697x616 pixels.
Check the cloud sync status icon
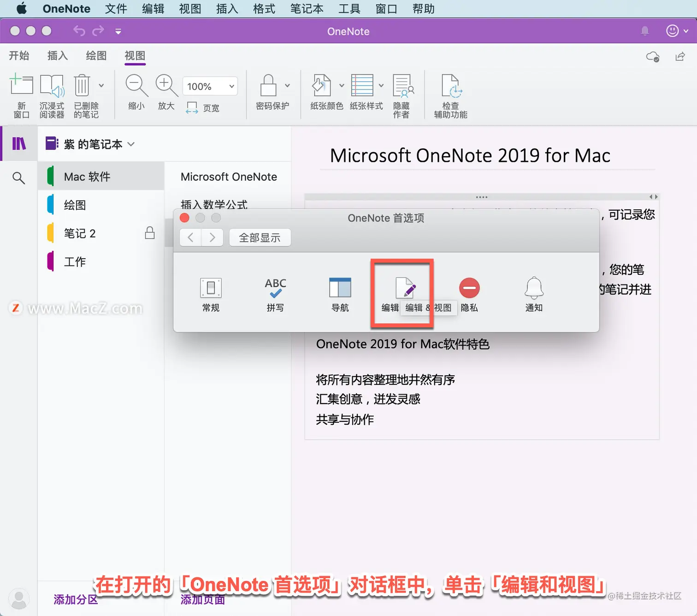(653, 57)
